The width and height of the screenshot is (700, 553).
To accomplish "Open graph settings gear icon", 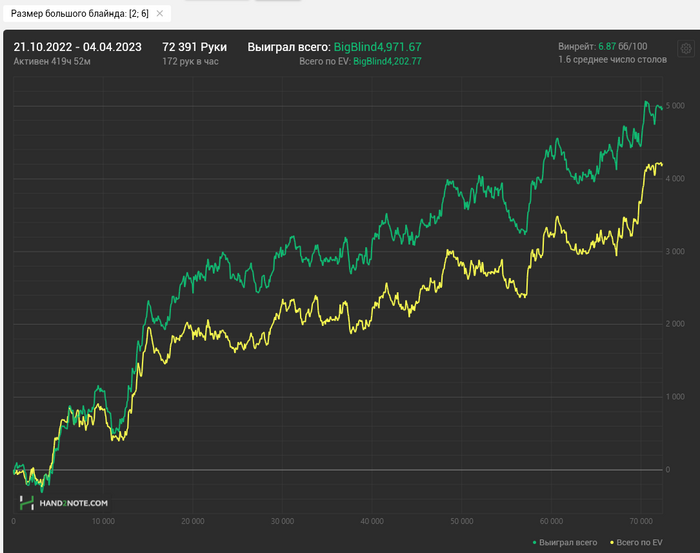I will (686, 48).
